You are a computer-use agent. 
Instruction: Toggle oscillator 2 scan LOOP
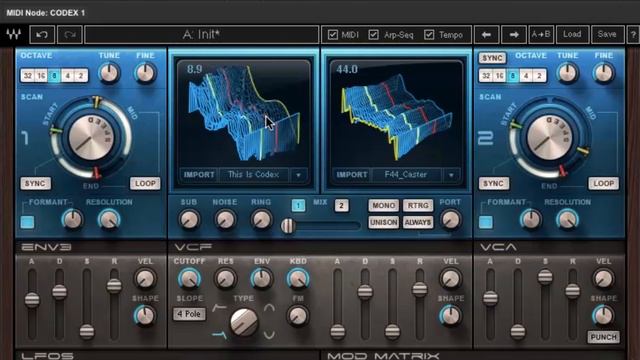604,183
